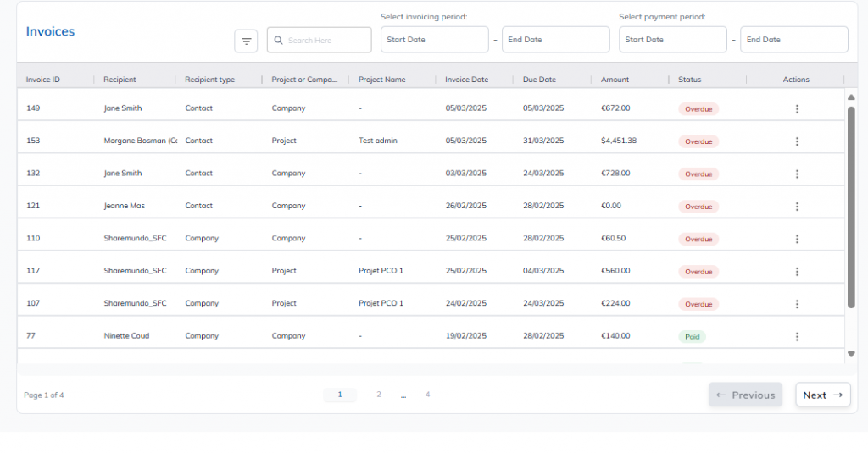Pick invoicing period Start Date
The image size is (868, 453).
[434, 40]
